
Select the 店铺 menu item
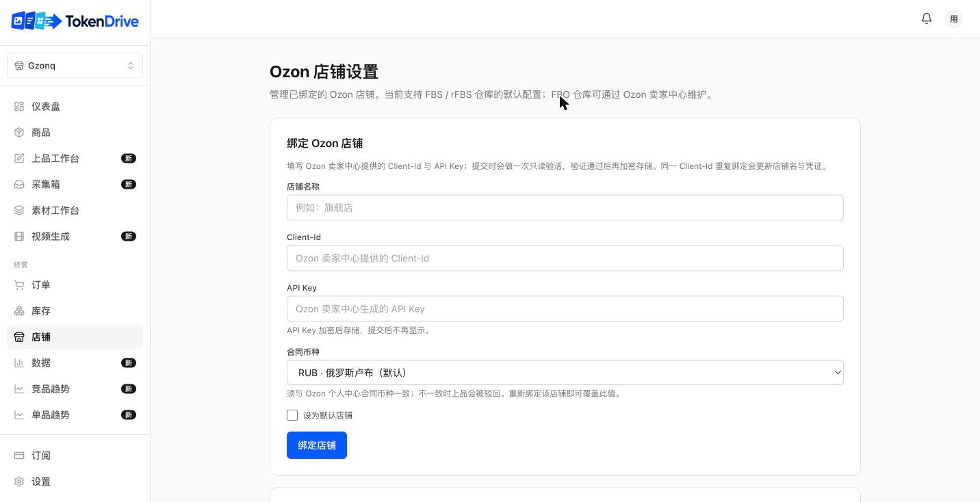[x=75, y=336]
